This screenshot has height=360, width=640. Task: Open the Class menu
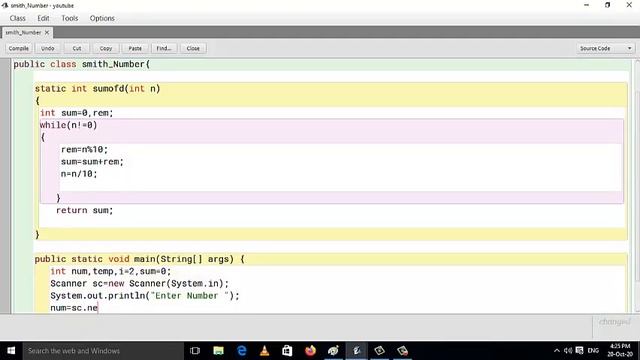click(x=18, y=18)
